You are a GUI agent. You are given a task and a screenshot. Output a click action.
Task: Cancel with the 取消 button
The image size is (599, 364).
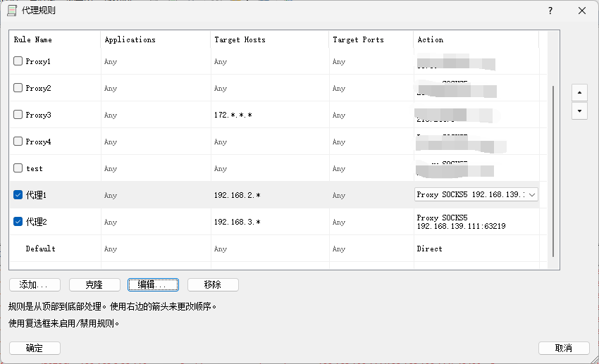coord(564,348)
